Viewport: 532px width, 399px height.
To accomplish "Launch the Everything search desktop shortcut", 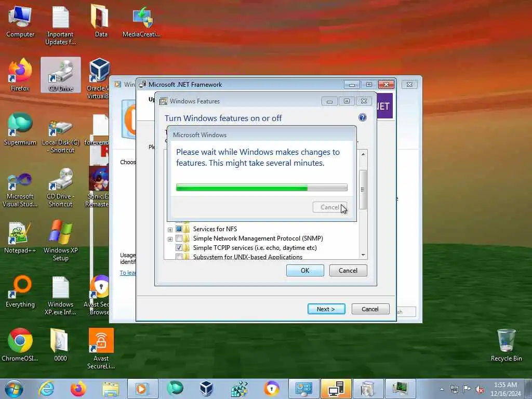I will (20, 291).
